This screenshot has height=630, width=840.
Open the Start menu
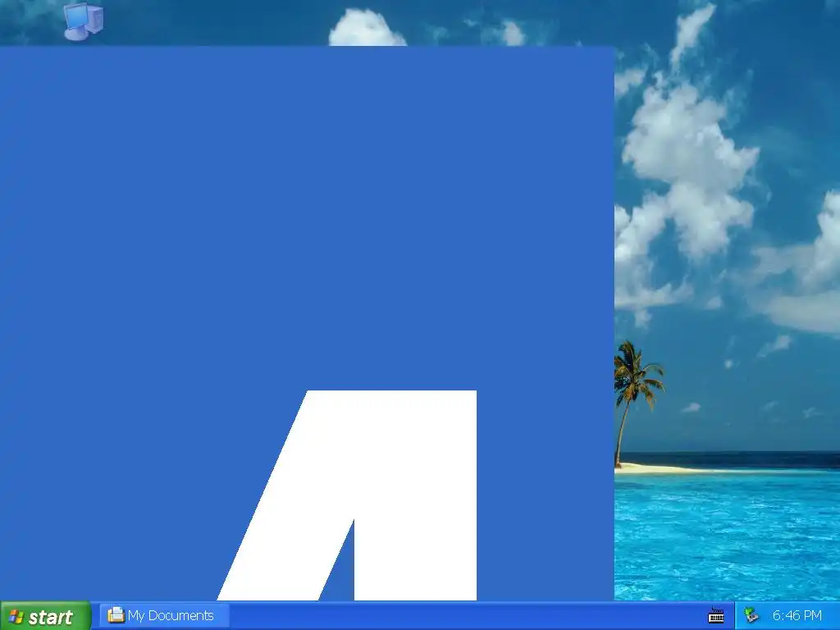pos(45,616)
